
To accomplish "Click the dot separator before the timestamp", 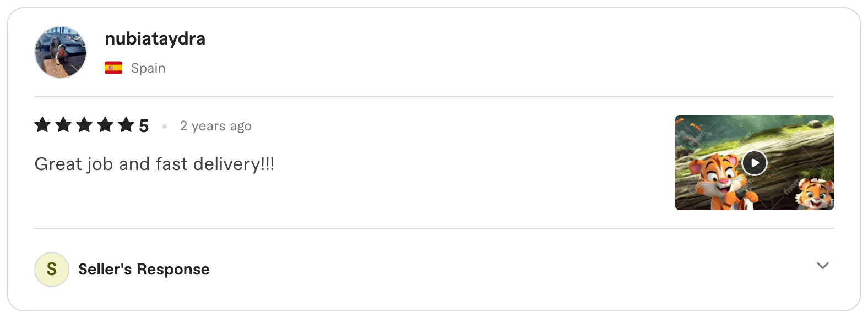I will tap(164, 127).
